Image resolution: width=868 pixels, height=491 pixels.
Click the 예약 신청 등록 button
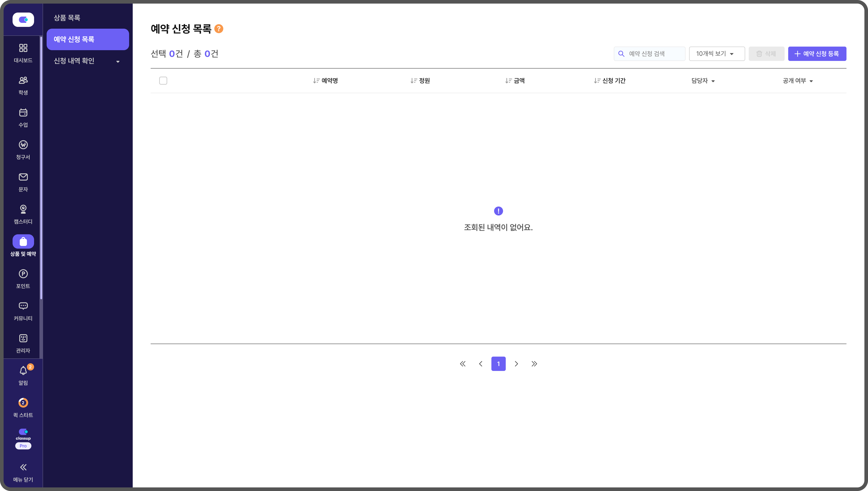point(817,54)
